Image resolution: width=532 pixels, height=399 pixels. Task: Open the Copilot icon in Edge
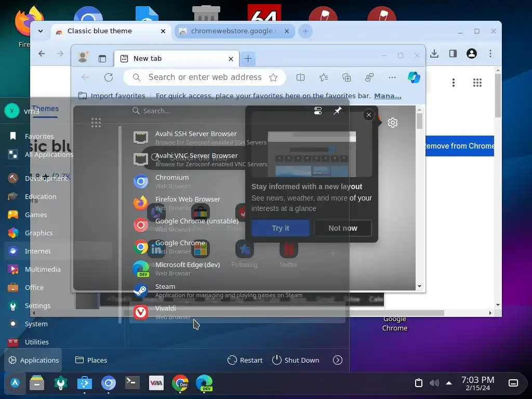414,77
